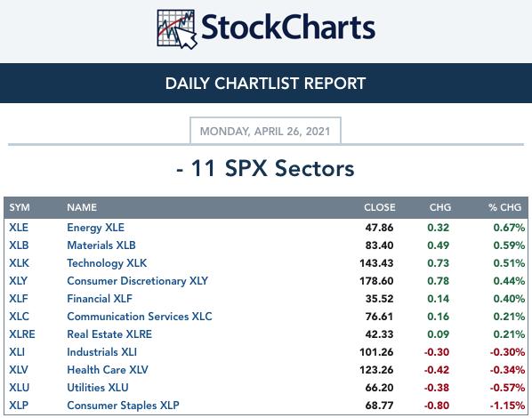Screen dimensions: 532x418
Task: Click the Monday, April 26, 2021 date box
Action: click(265, 131)
